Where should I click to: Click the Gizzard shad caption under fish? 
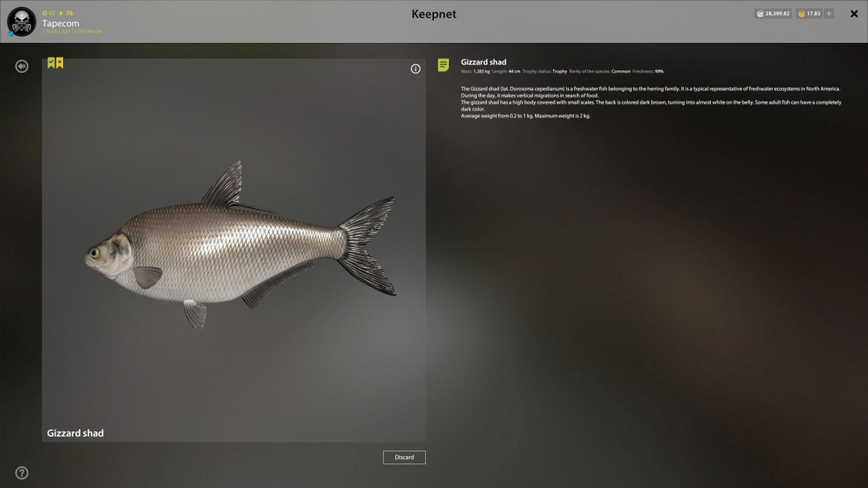75,433
